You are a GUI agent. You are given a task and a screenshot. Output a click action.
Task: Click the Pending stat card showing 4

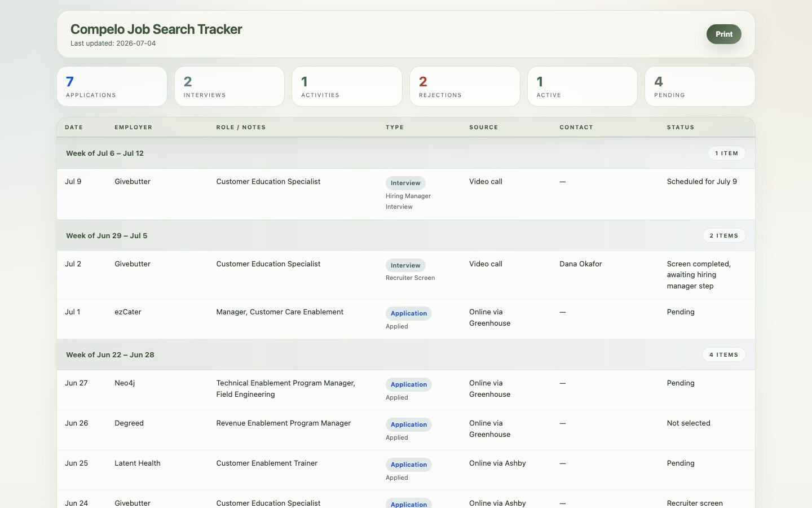point(700,86)
